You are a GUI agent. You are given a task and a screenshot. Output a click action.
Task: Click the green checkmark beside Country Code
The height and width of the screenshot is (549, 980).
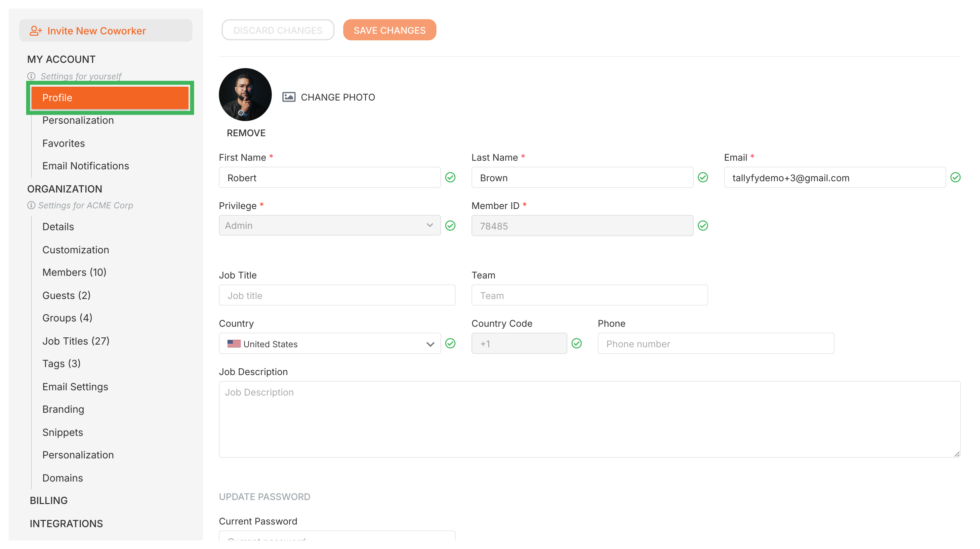[x=577, y=343]
